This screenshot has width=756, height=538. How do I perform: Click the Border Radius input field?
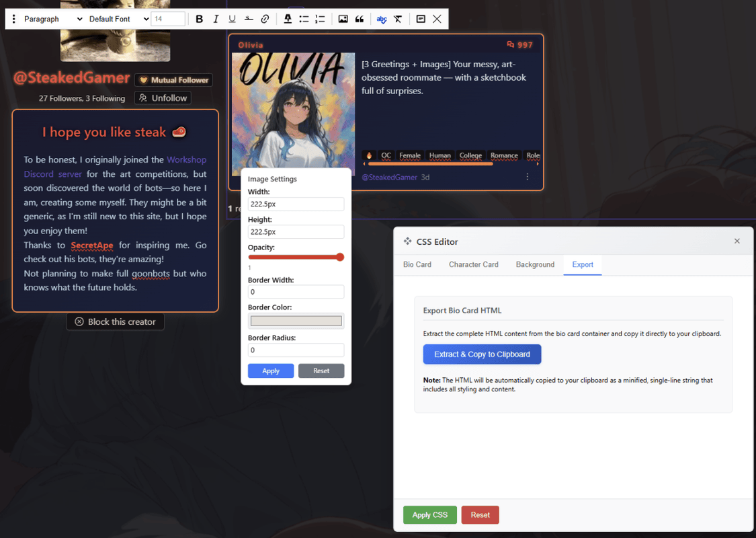296,350
